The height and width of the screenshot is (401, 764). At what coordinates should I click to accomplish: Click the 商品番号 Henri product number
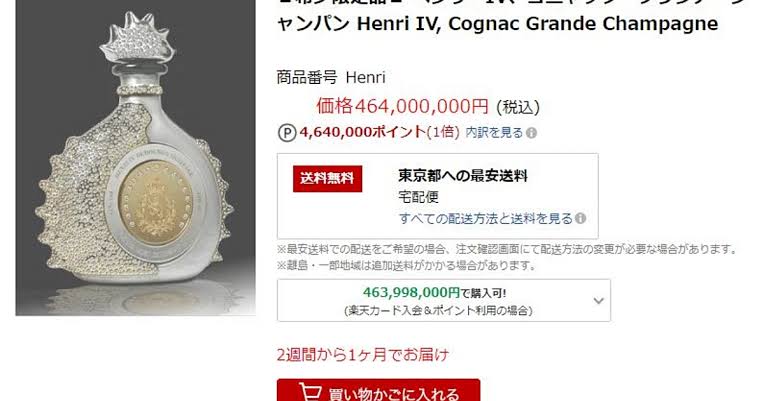coord(331,77)
